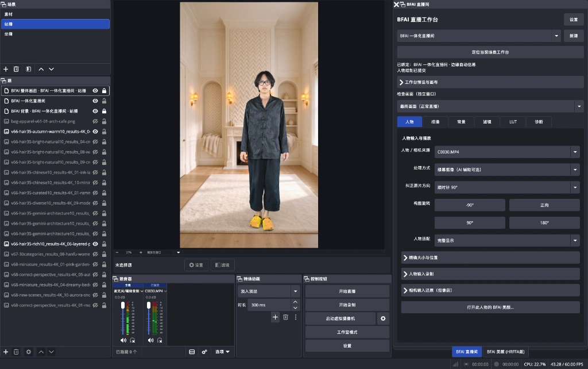Click the add scene plus icon

point(6,69)
